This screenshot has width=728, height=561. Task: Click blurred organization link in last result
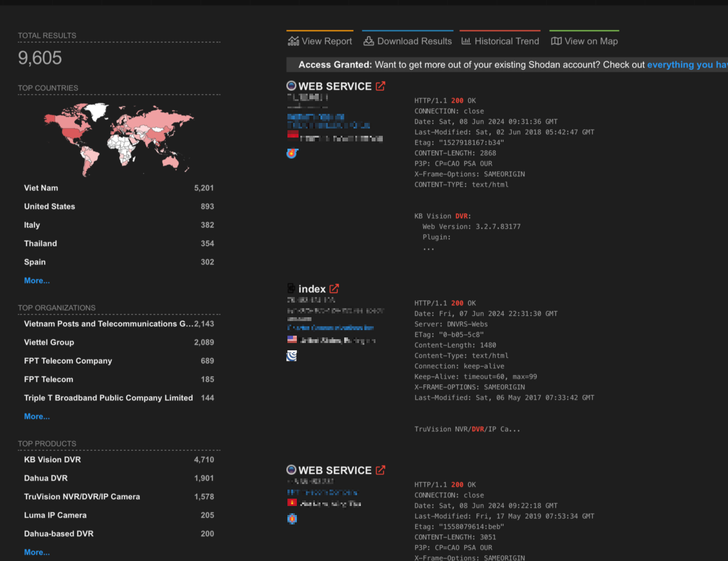pos(322,492)
